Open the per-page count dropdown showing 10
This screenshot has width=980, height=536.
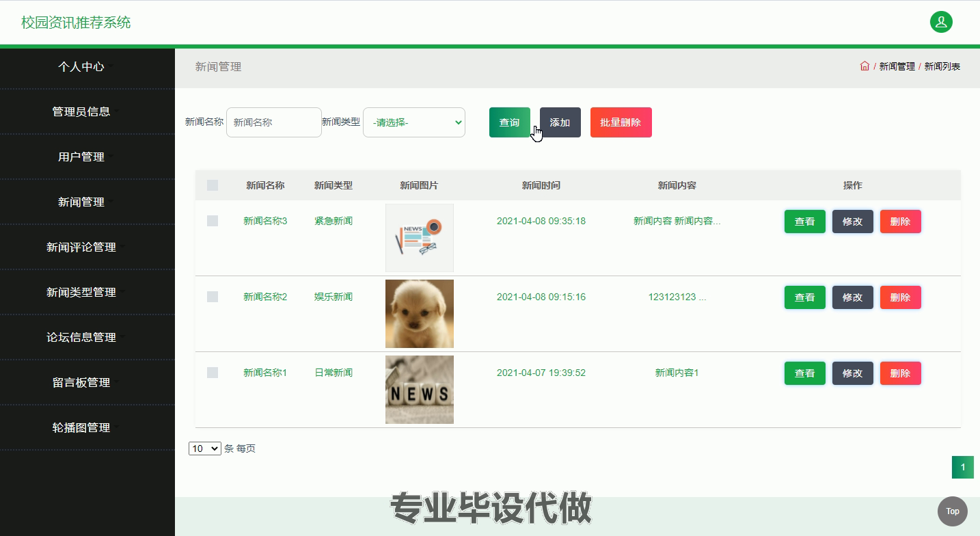[205, 448]
